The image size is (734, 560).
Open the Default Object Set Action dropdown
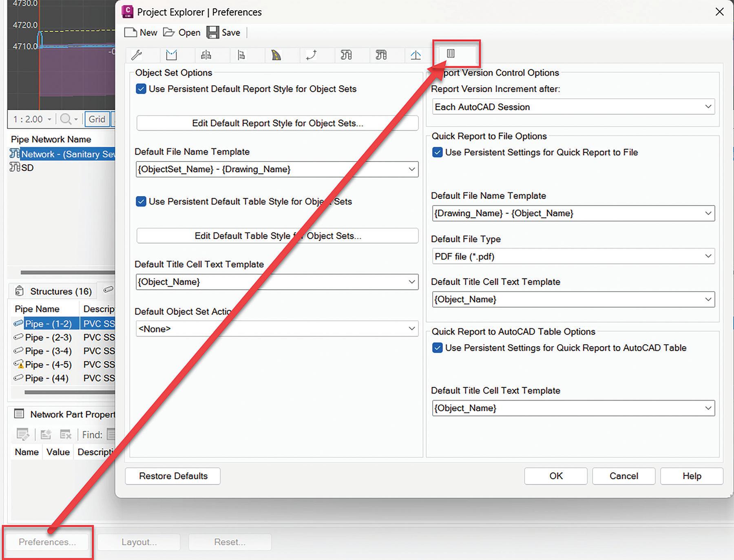[x=277, y=329]
